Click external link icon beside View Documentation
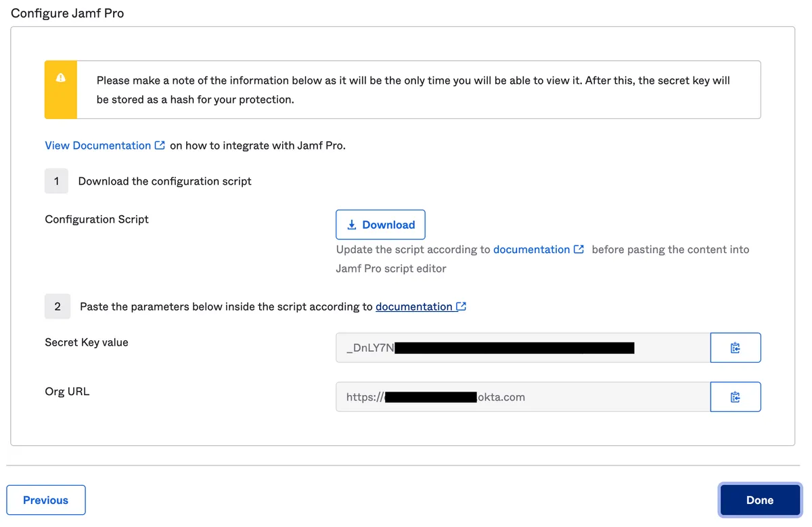The image size is (812, 527). 160,145
